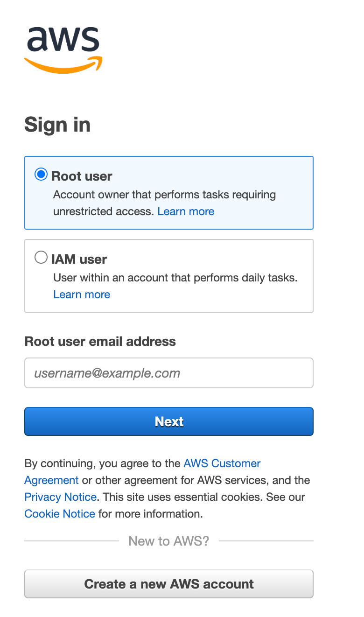Open the Cookie Notice link
This screenshot has width=364, height=617.
coord(60,514)
